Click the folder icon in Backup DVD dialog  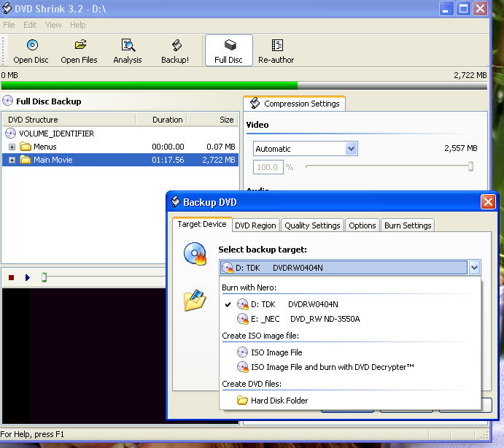[195, 300]
